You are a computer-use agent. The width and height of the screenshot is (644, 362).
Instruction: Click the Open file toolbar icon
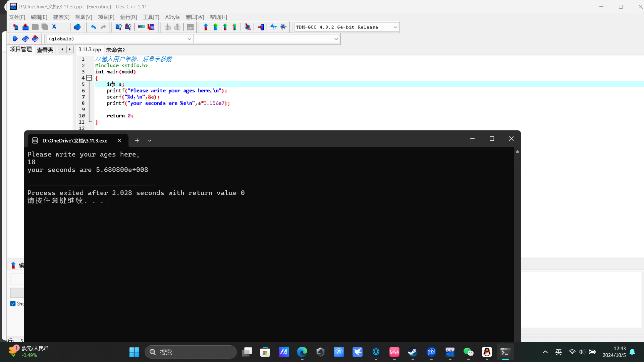25,27
